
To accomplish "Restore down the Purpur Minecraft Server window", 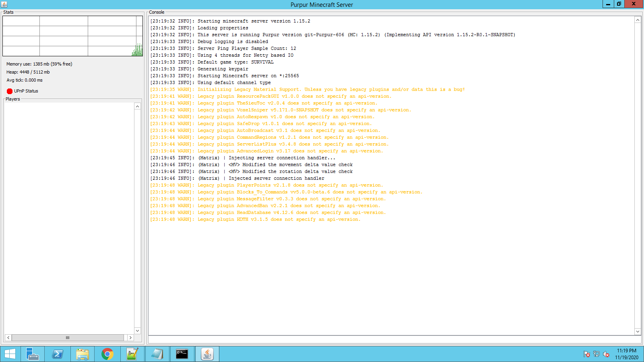I will (619, 4).
